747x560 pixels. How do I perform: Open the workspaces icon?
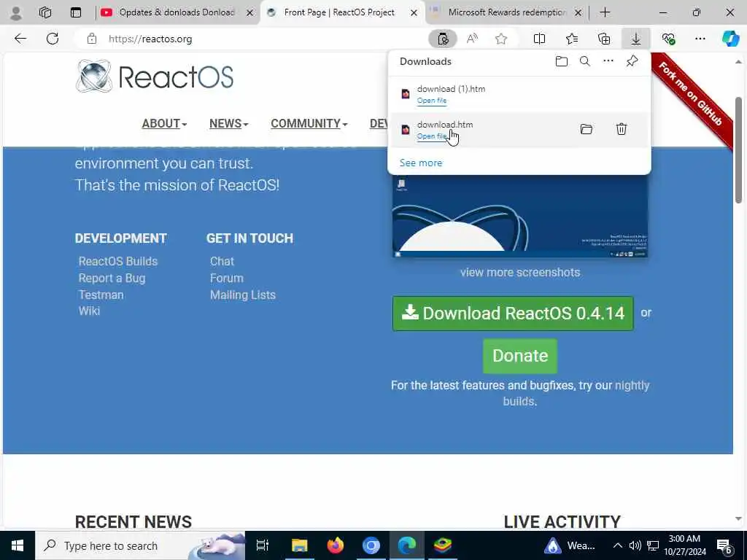click(x=45, y=13)
